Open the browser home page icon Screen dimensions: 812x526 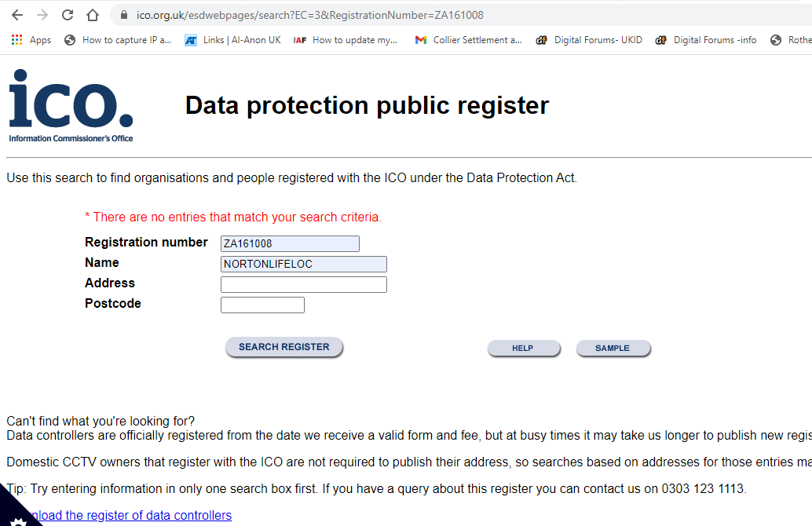coord(92,15)
